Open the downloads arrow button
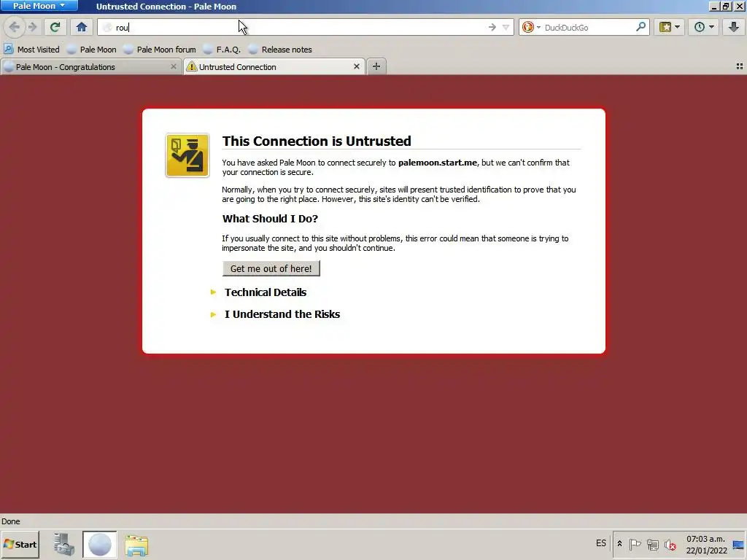This screenshot has height=560, width=747. pyautogui.click(x=734, y=27)
